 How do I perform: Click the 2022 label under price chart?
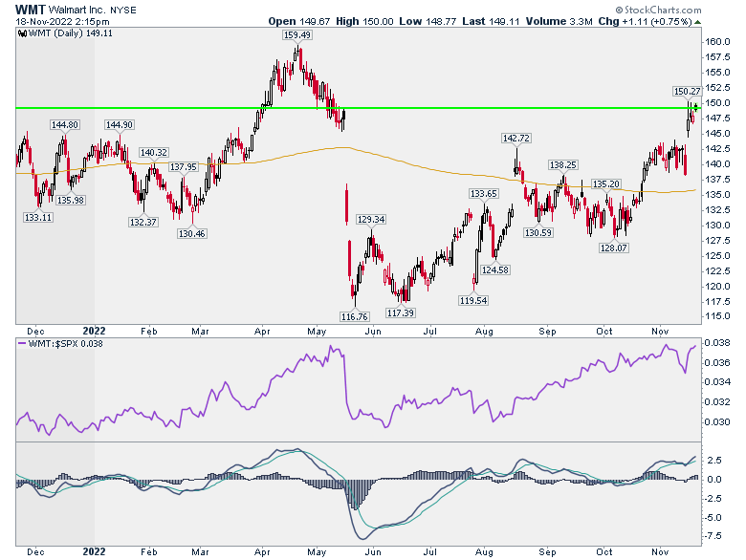click(94, 331)
